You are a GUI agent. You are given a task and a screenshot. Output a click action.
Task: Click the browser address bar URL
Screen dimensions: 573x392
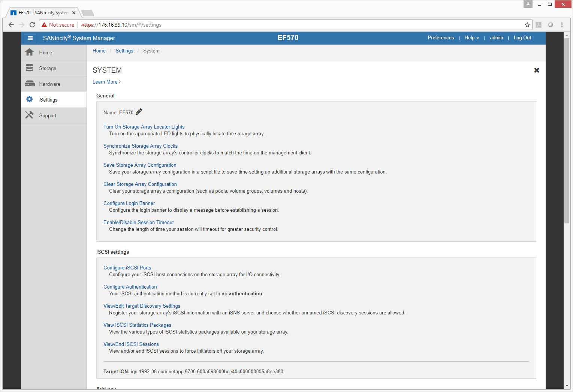click(x=262, y=25)
